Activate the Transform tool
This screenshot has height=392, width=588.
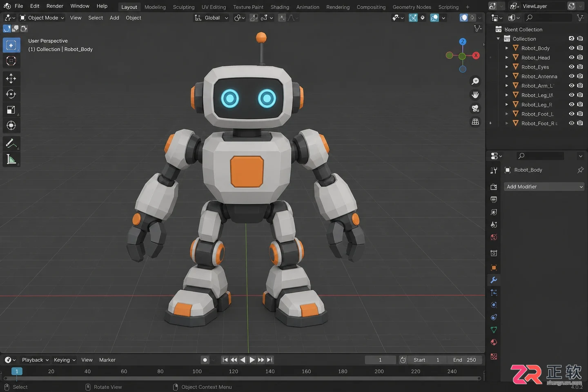click(x=11, y=125)
